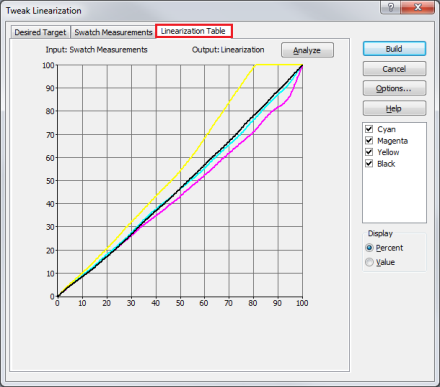
Task: Click the Build button
Action: 394,49
